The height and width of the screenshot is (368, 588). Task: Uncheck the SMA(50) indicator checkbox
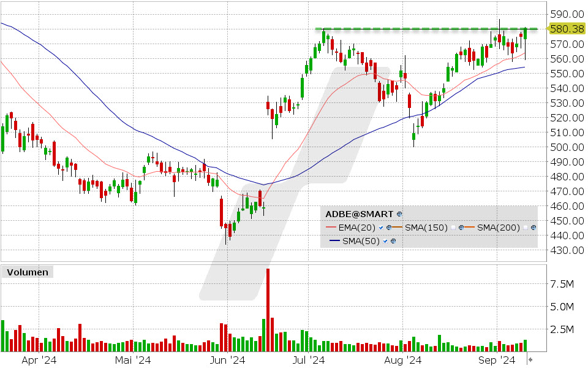click(x=385, y=241)
